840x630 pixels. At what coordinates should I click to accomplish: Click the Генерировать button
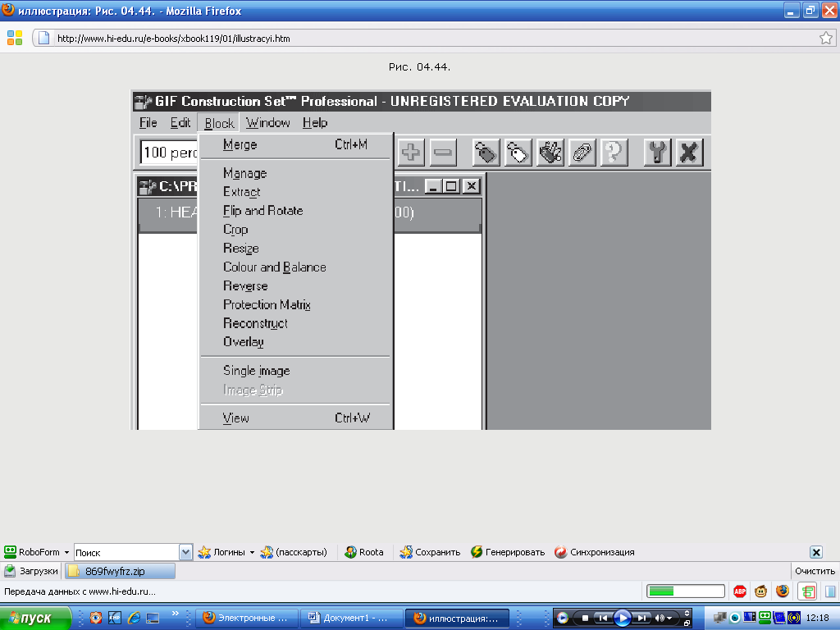coord(508,552)
